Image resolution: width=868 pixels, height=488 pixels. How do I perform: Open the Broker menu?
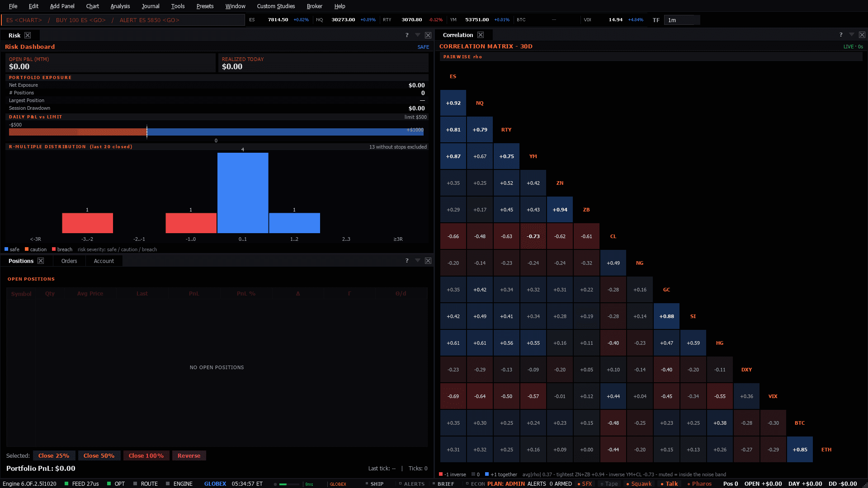(x=315, y=6)
